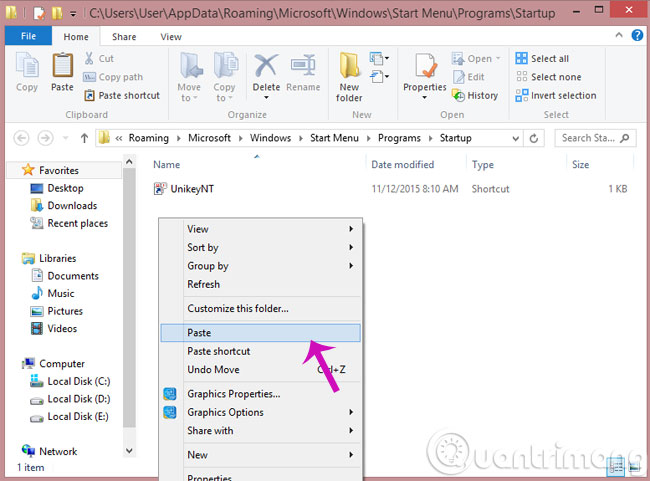The image size is (650, 481).
Task: Expand the Properties dropdown arrow
Action: 424,98
